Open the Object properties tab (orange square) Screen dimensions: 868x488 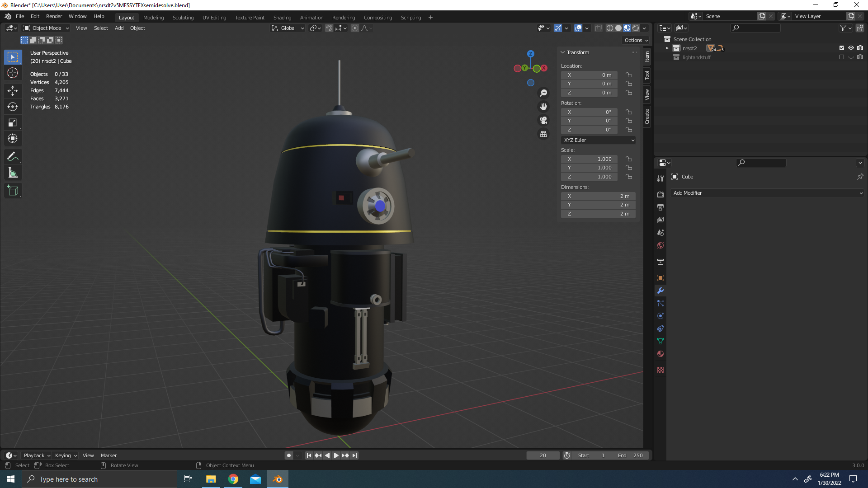coord(660,278)
